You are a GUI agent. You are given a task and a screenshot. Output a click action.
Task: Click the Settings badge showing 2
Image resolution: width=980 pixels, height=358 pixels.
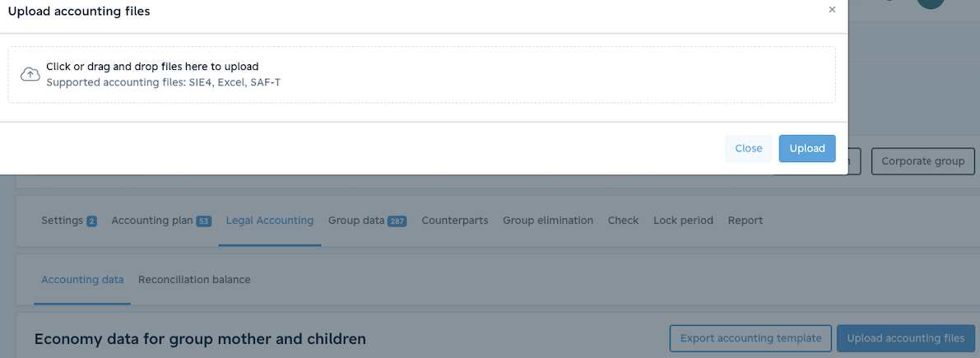pos(91,221)
